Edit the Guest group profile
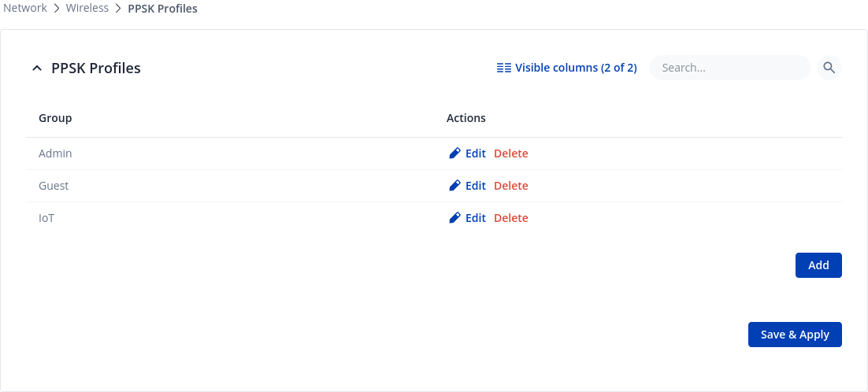The height and width of the screenshot is (392, 868). [x=475, y=186]
